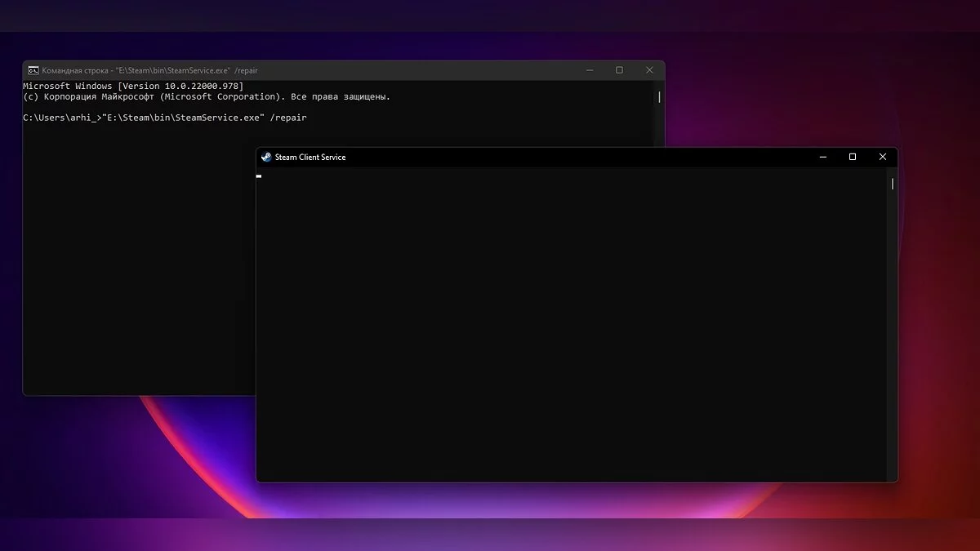Minimize the Командная строка window
This screenshot has height=551, width=980.
tap(590, 70)
